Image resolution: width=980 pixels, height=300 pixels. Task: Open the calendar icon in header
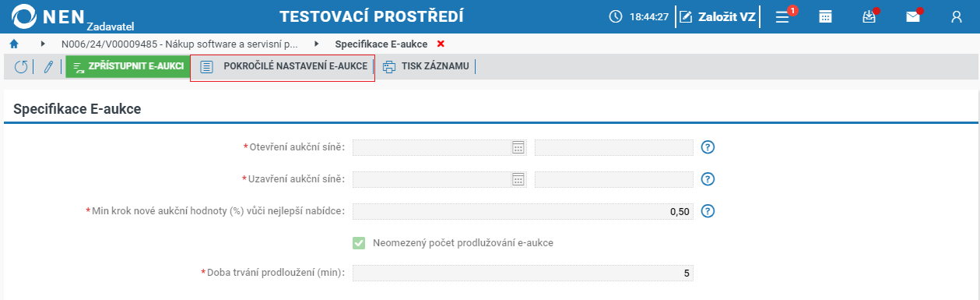(826, 16)
